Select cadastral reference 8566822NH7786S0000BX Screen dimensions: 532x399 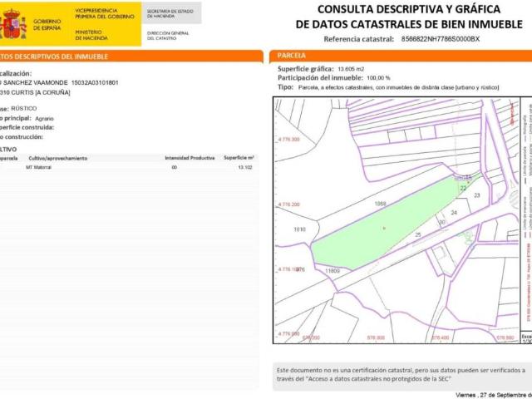(440, 39)
